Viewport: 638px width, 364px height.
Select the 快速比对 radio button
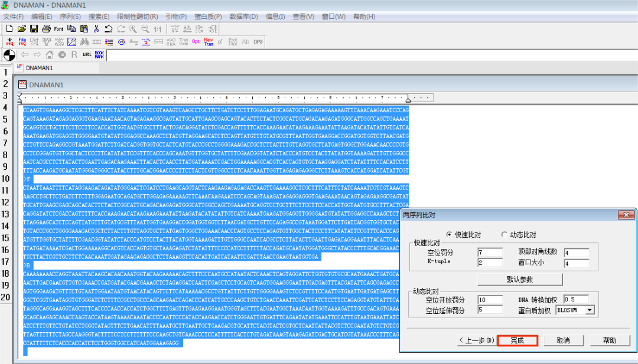(449, 235)
